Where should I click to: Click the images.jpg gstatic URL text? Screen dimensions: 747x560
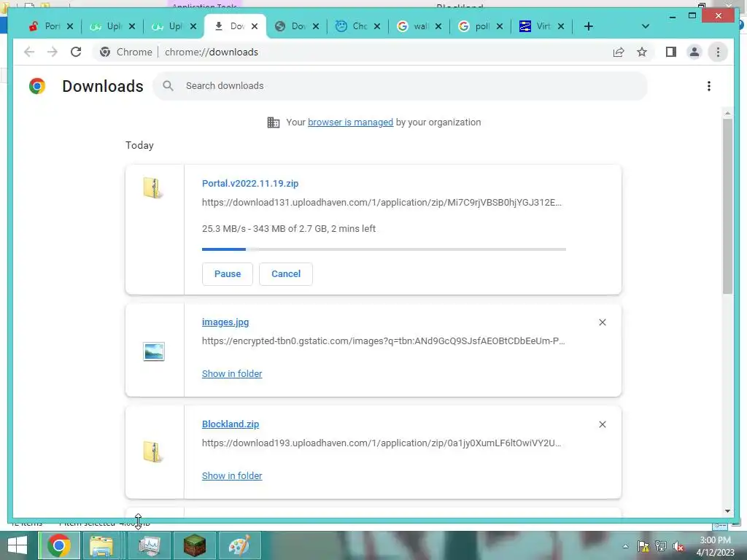point(384,341)
